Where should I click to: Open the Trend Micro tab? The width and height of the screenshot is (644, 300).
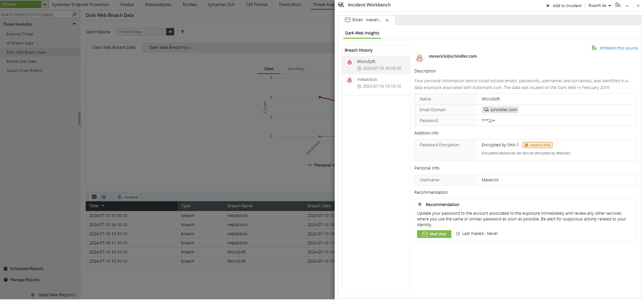pos(290,5)
